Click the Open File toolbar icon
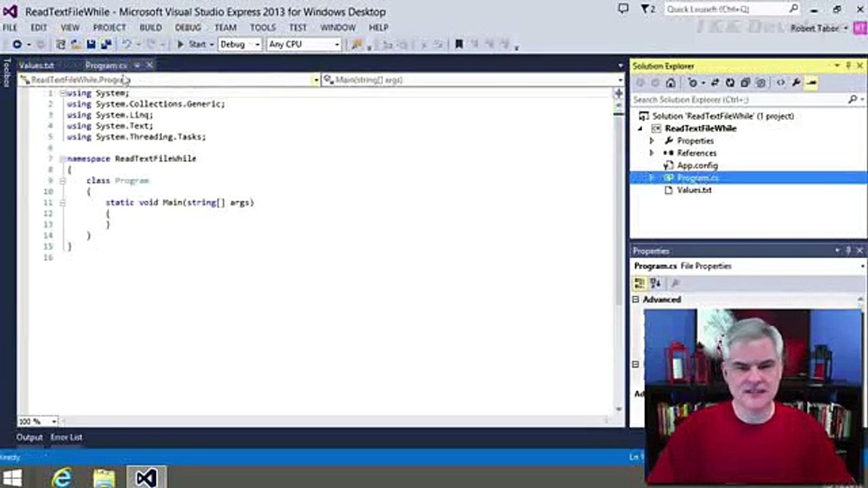Screen dimensions: 868x488 coord(76,44)
